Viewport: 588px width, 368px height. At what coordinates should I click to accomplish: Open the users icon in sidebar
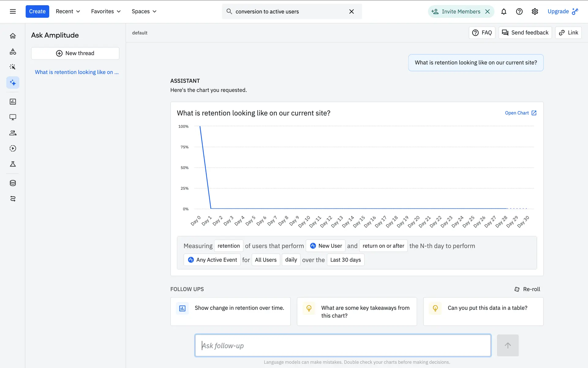[x=13, y=133]
